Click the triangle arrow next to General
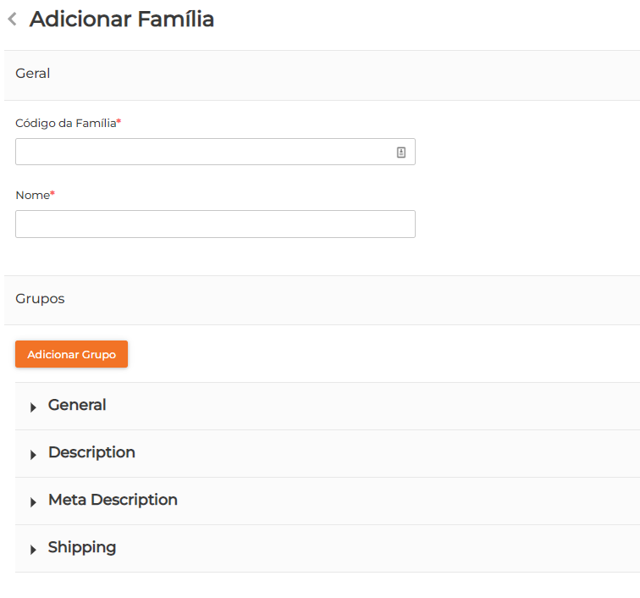640x598 pixels. click(x=33, y=407)
